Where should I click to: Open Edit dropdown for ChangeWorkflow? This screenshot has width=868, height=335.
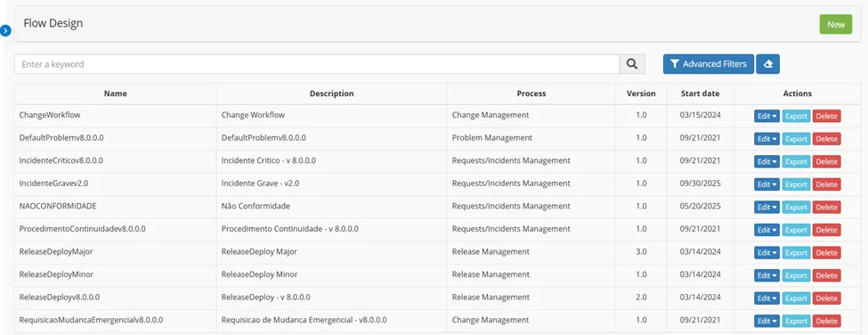[x=767, y=116]
